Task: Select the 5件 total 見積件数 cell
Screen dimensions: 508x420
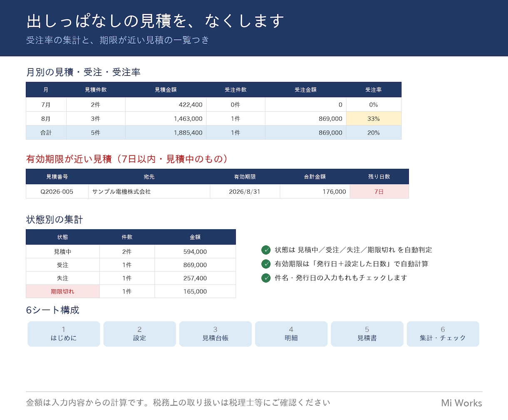Action: [96, 132]
